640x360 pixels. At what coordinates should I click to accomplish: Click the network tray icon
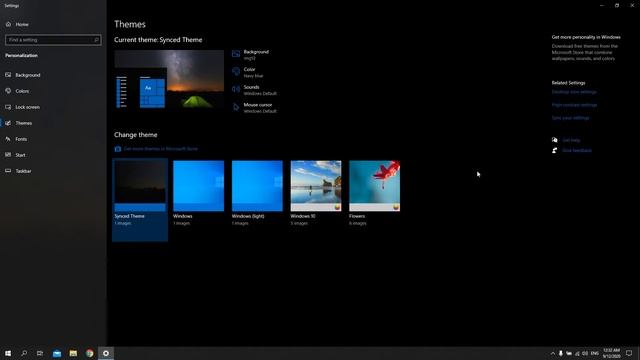tap(577, 353)
